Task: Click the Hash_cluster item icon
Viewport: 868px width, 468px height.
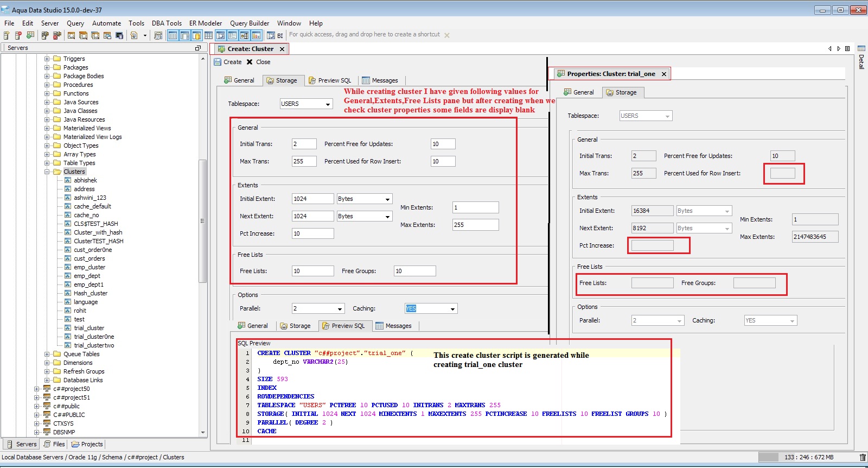Action: click(68, 293)
